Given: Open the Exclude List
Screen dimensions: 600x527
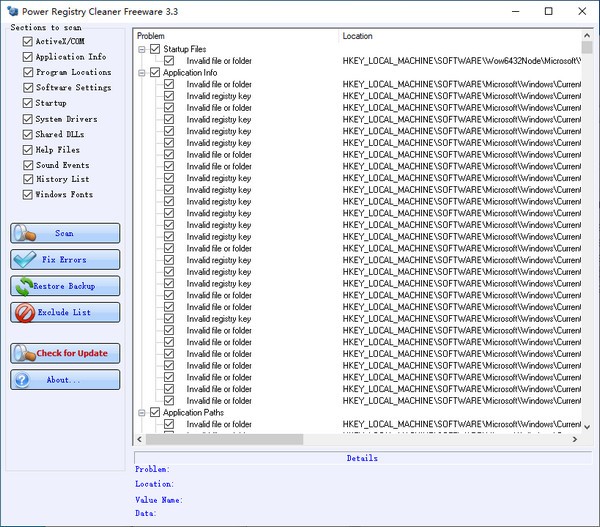Looking at the screenshot, I should pos(65,313).
